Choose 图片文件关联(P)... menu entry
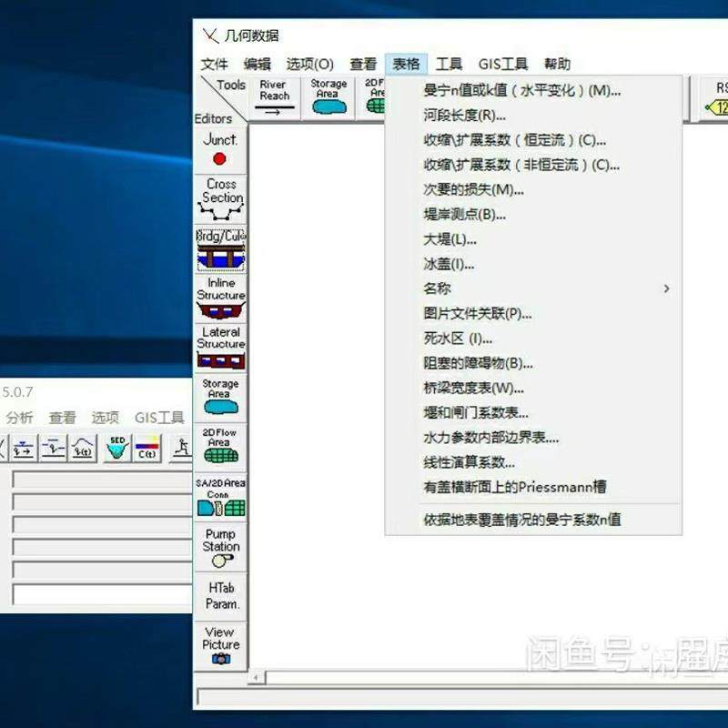Viewport: 728px width, 728px height. click(x=533, y=314)
